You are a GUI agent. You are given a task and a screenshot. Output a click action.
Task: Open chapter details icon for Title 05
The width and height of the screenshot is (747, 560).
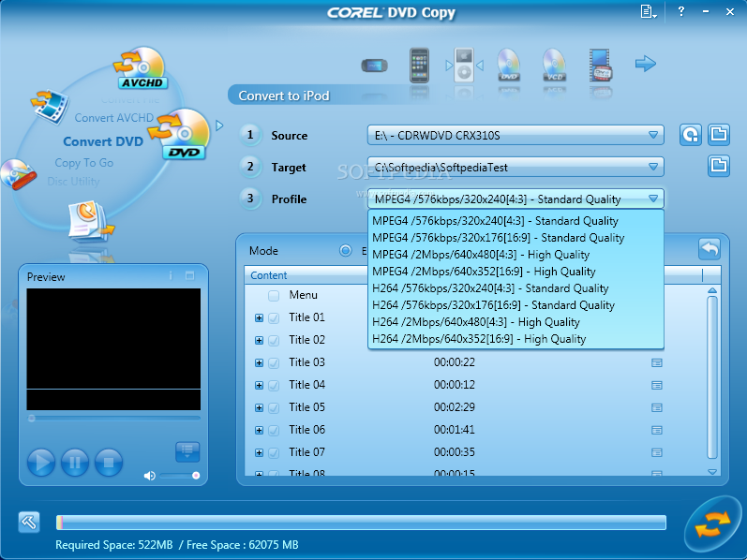point(656,407)
